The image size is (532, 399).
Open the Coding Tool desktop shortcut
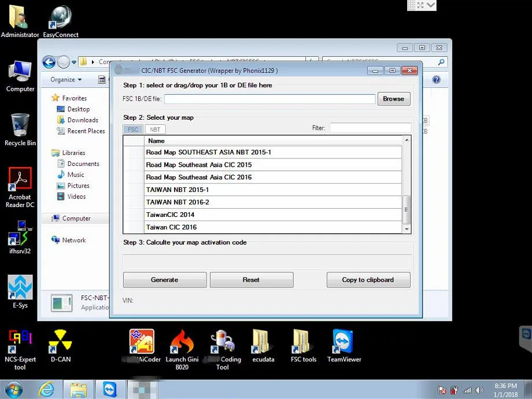coord(222,349)
